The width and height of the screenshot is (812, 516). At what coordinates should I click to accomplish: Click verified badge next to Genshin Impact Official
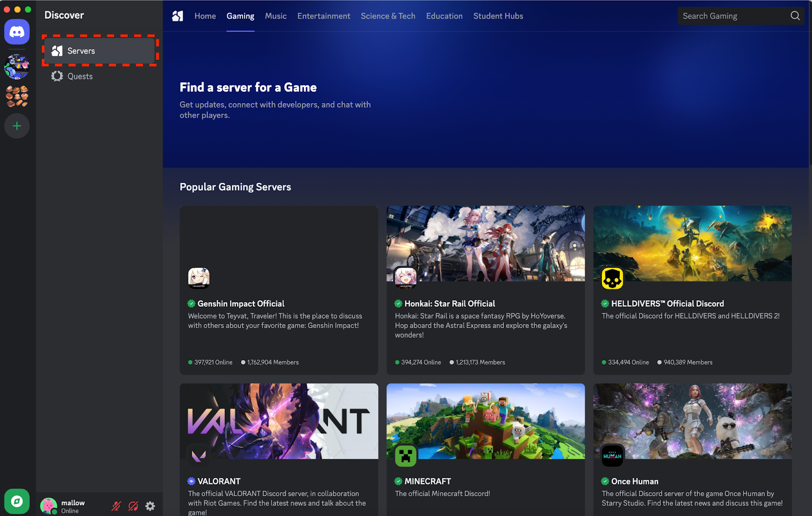(x=191, y=304)
